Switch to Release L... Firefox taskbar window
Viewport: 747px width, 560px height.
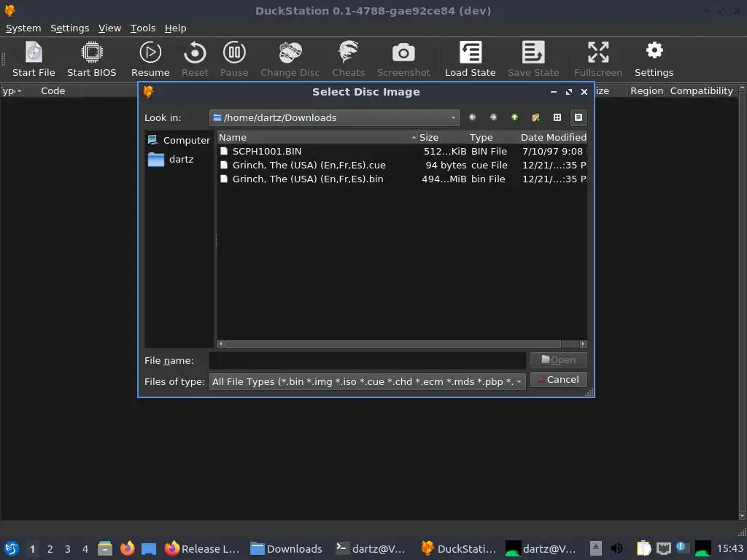[x=202, y=548]
